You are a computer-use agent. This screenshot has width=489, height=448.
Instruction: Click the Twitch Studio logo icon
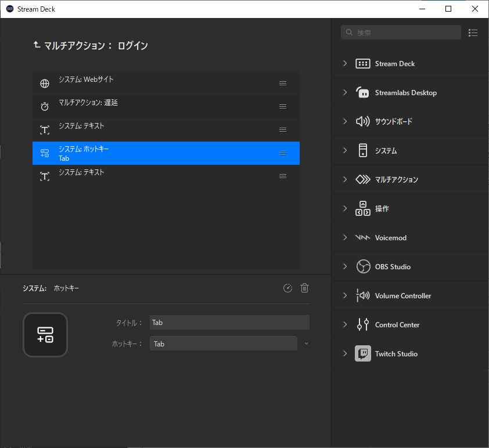363,353
